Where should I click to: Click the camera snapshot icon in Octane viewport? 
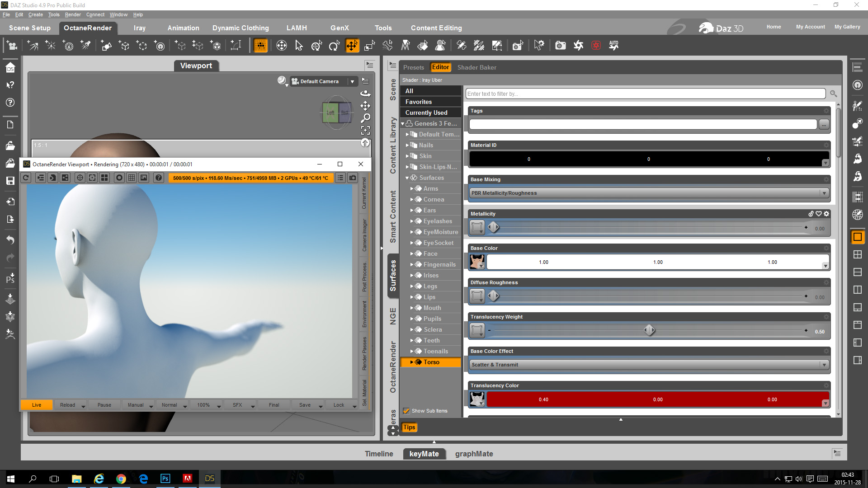tap(353, 178)
